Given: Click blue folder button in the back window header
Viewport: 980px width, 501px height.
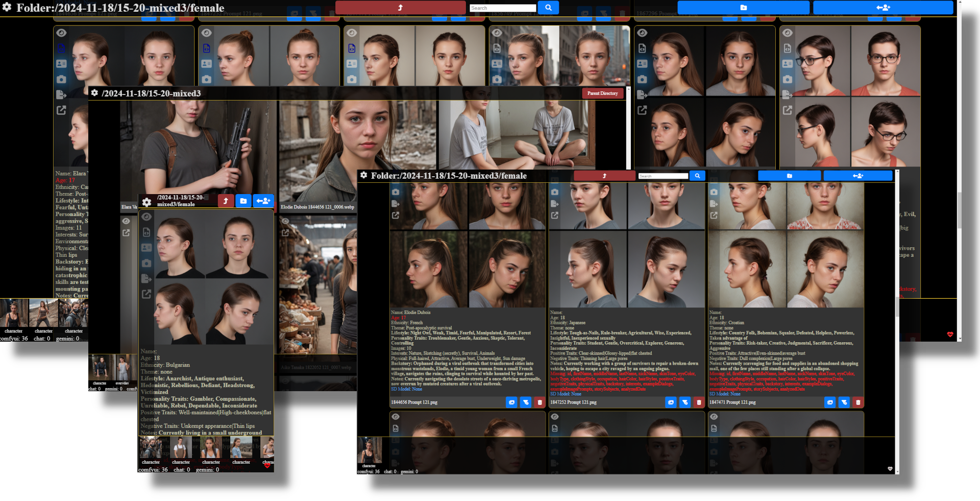Looking at the screenshot, I should point(743,7).
